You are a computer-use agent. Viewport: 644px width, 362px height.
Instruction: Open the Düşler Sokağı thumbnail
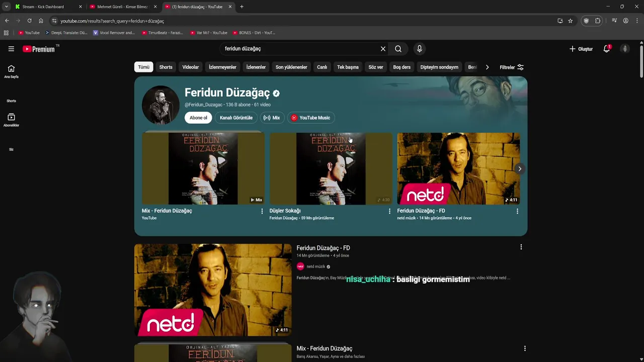point(331,168)
